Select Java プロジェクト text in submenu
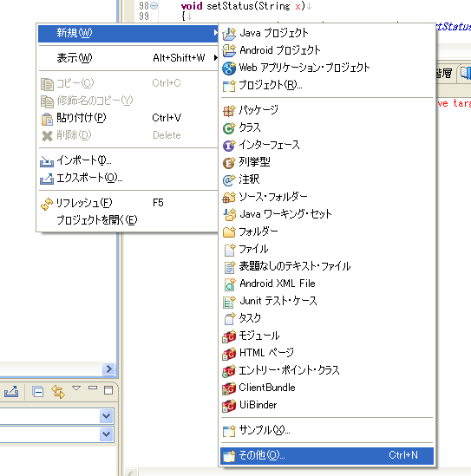 [274, 33]
